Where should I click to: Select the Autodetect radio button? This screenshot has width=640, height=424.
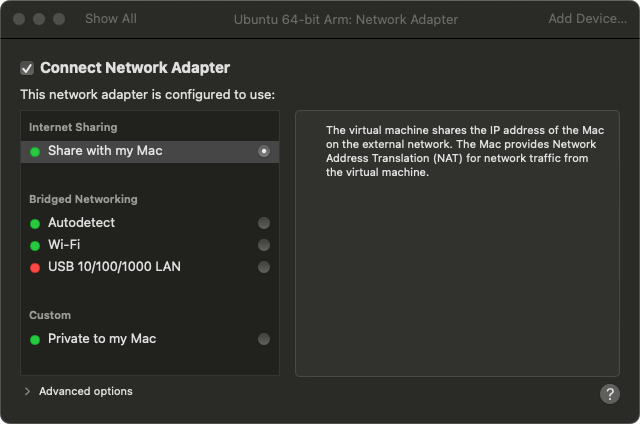(264, 223)
